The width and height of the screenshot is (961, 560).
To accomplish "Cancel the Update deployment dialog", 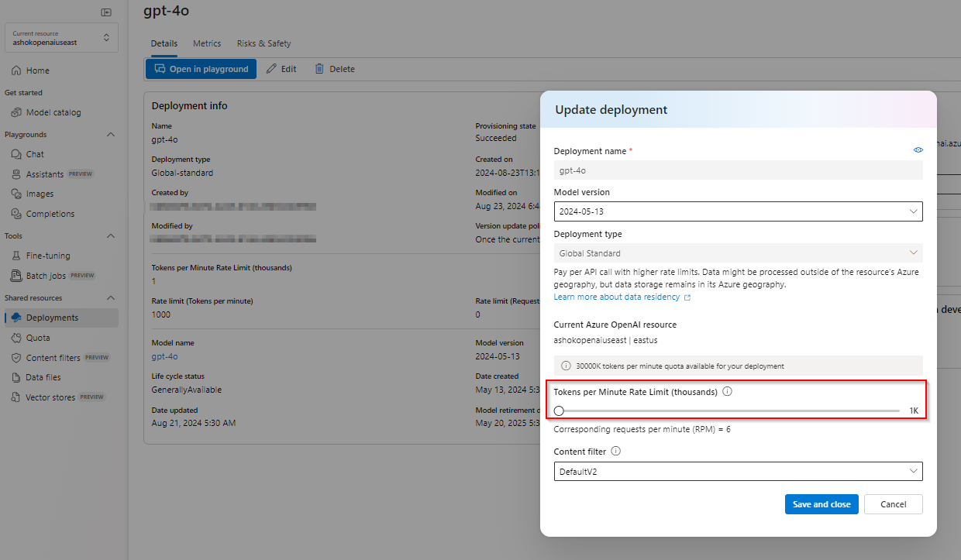I will pyautogui.click(x=894, y=504).
